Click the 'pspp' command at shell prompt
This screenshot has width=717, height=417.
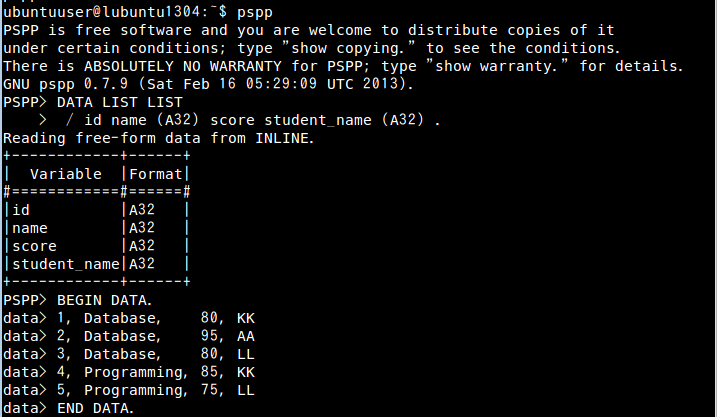coord(255,13)
